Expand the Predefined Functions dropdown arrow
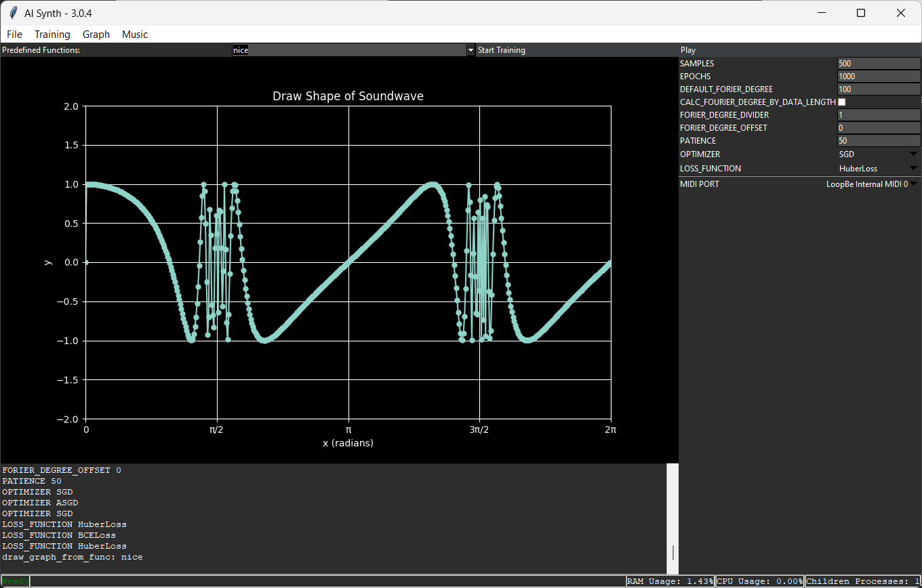The height and width of the screenshot is (588, 922). (470, 50)
